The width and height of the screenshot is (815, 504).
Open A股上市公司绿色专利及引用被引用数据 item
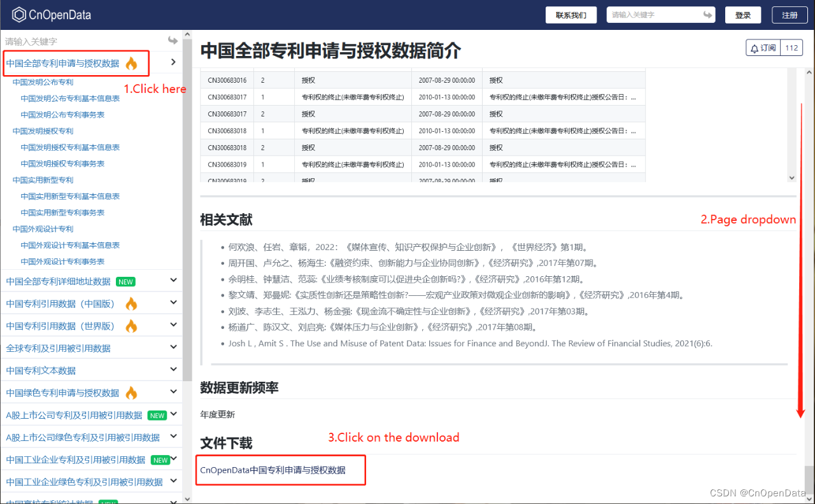coord(83,438)
